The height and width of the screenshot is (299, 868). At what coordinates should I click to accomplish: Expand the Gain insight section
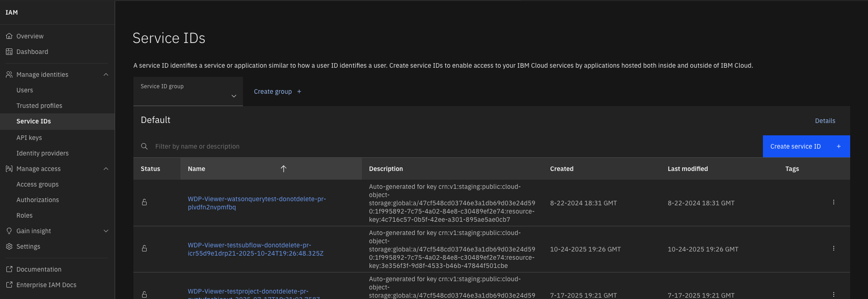(x=106, y=231)
